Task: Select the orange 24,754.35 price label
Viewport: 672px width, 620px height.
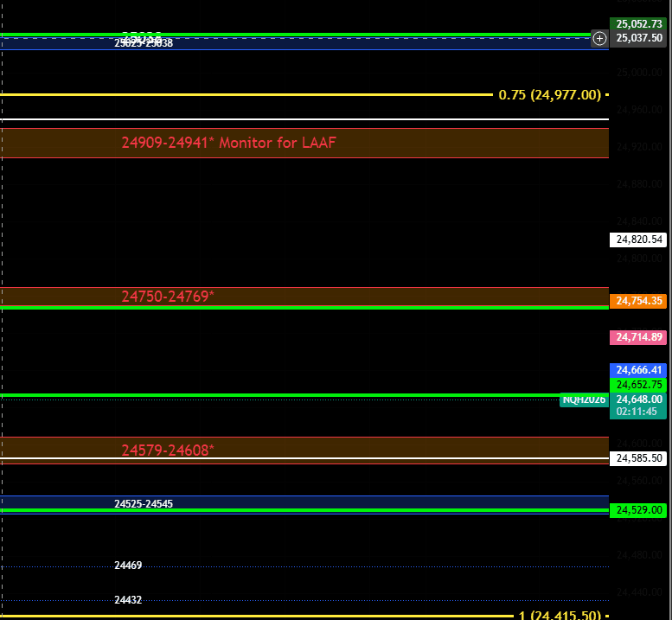Action: 638,301
